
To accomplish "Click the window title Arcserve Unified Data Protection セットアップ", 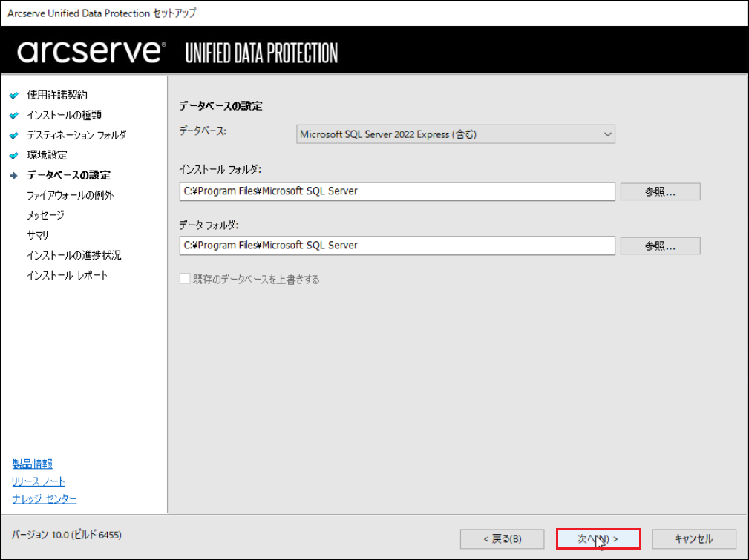I will tap(102, 13).
